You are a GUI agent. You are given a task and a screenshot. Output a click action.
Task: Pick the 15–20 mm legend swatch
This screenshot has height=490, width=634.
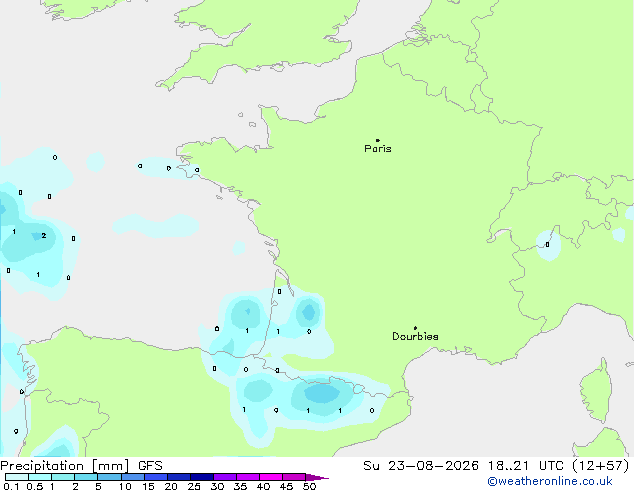pos(156,477)
